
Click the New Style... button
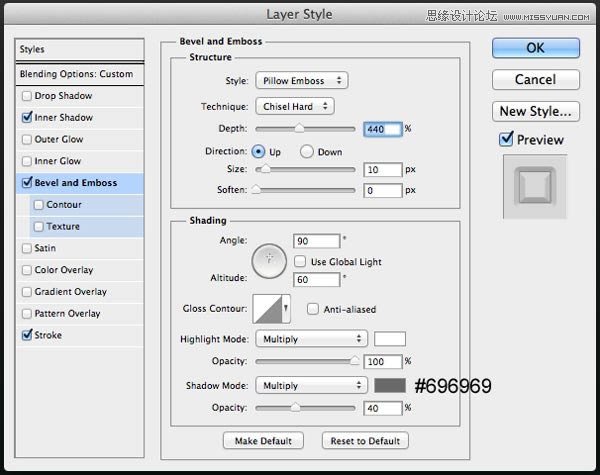[x=536, y=111]
